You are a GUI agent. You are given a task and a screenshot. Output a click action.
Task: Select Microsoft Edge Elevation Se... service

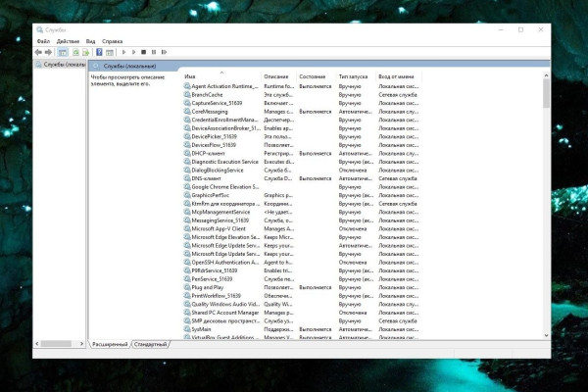click(301, 237)
